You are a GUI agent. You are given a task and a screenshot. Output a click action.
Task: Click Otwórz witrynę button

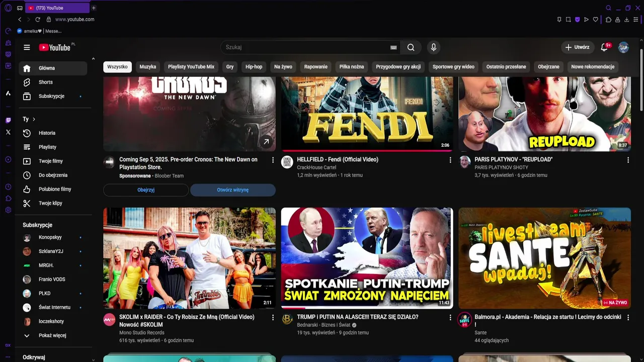pos(233,190)
